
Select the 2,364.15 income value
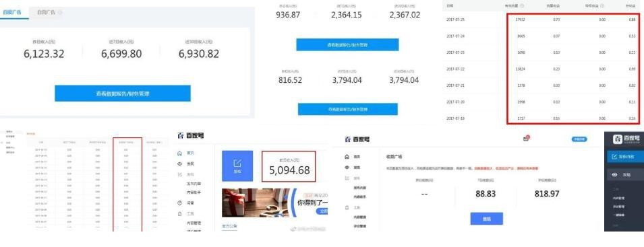tap(347, 15)
